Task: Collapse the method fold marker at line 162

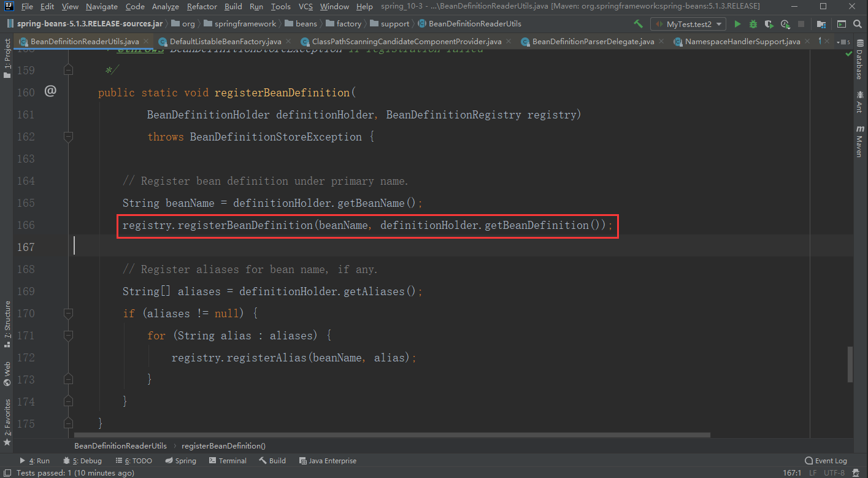Action: click(x=68, y=136)
